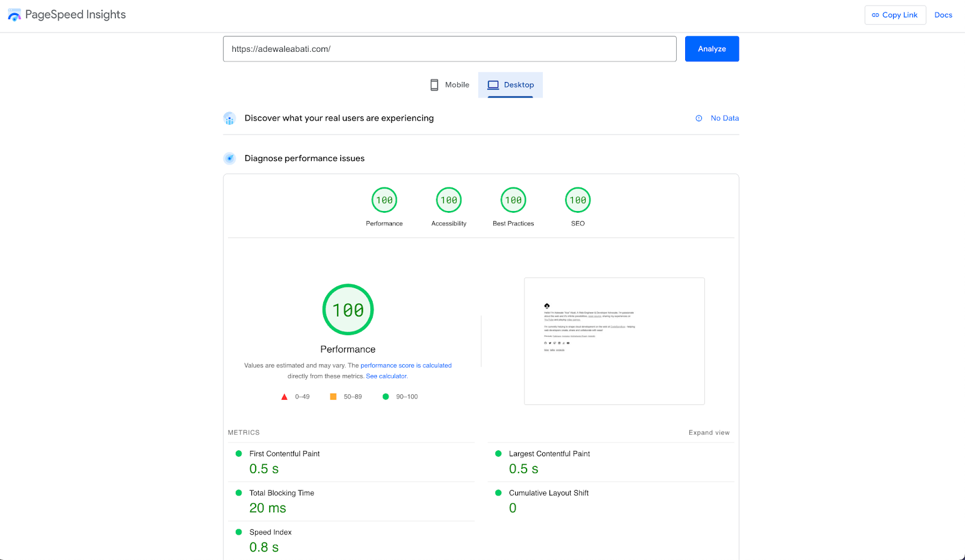
Task: Click the Cumulative Layout Shift status dot
Action: coord(498,492)
